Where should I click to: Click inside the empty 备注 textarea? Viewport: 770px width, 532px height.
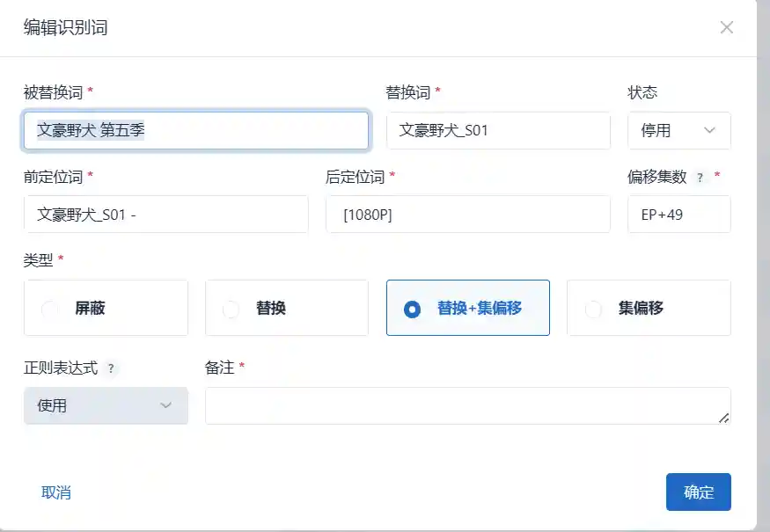click(x=467, y=405)
